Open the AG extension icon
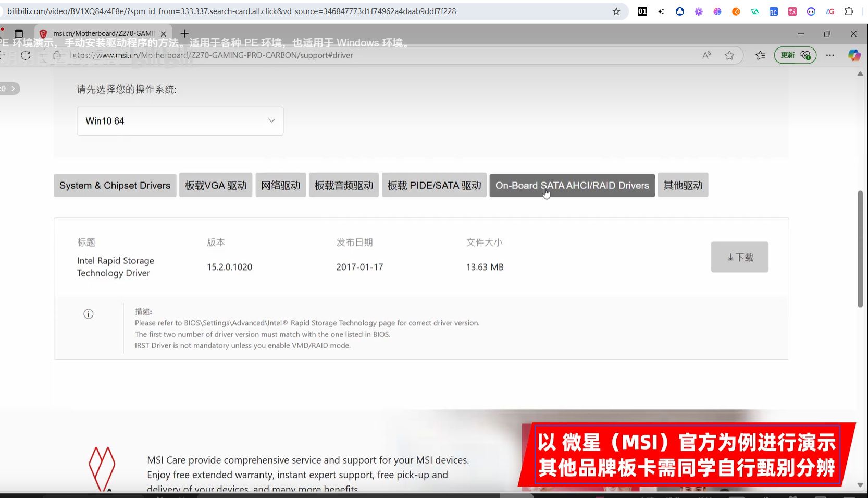Image resolution: width=868 pixels, height=498 pixels. tap(830, 11)
